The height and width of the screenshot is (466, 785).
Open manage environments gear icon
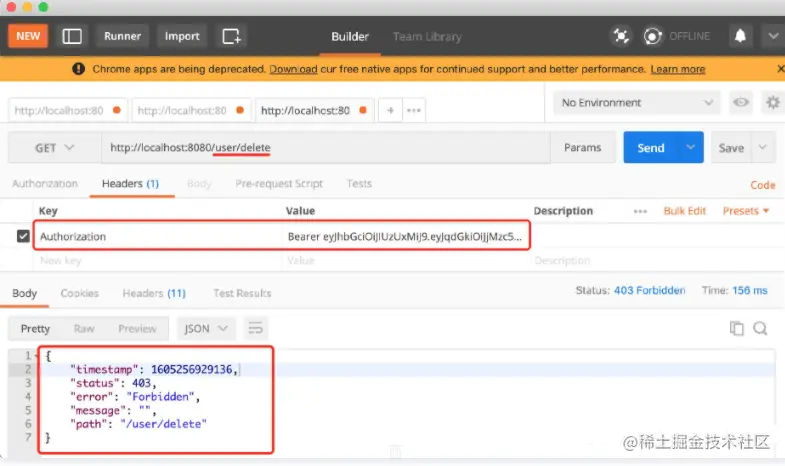(772, 103)
